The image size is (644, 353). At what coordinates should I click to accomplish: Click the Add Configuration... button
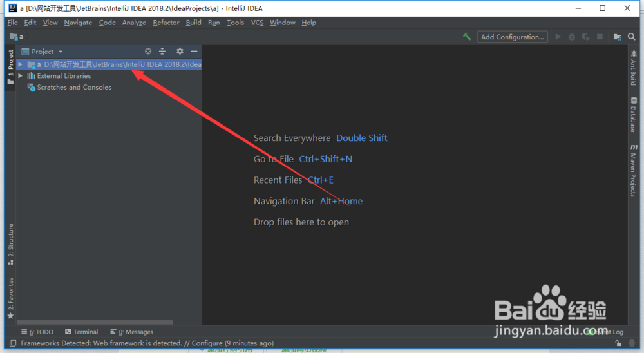512,37
